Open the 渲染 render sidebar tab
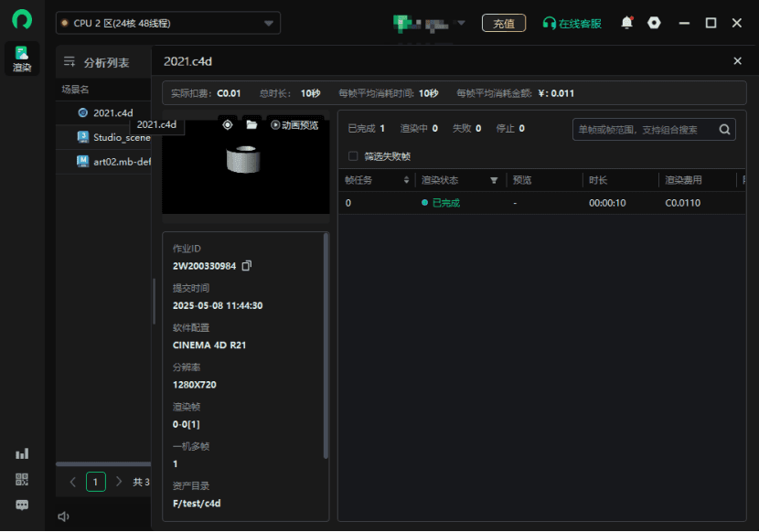The width and height of the screenshot is (759, 532). coord(22,59)
